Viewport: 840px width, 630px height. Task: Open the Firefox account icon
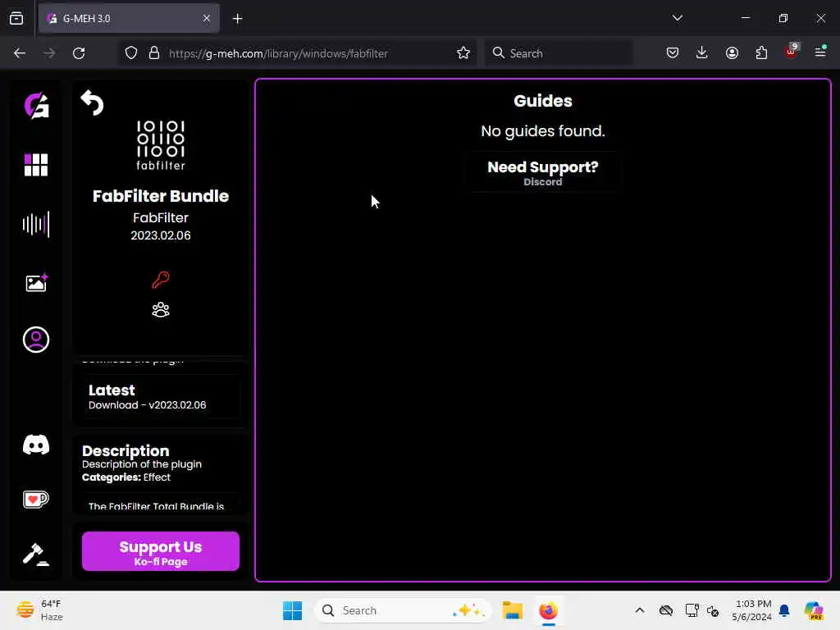(732, 52)
